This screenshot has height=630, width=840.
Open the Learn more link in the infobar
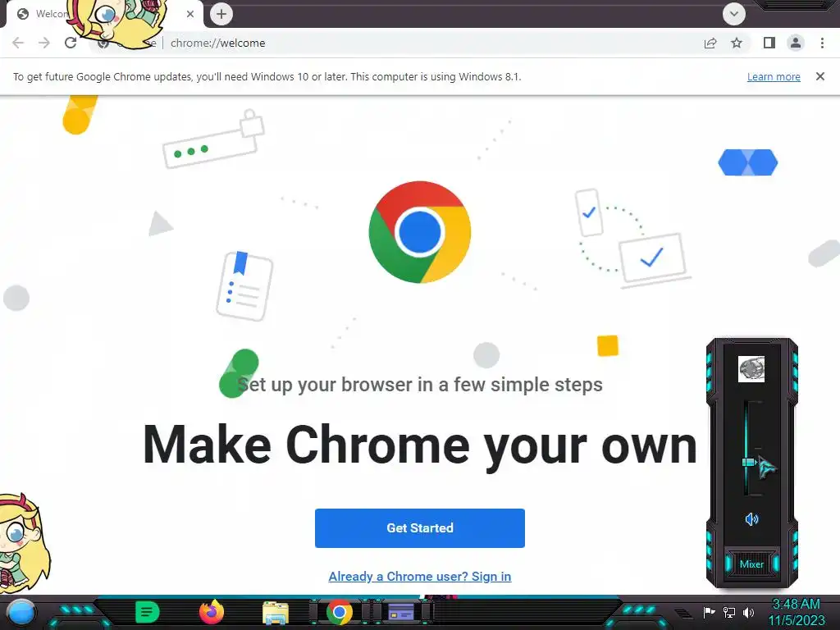point(774,76)
